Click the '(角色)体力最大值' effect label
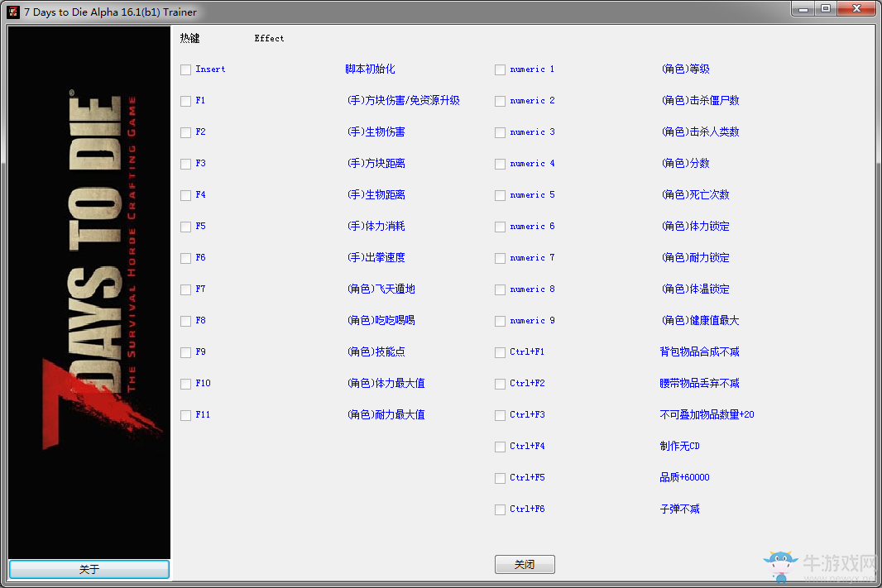882x588 pixels. click(x=386, y=384)
